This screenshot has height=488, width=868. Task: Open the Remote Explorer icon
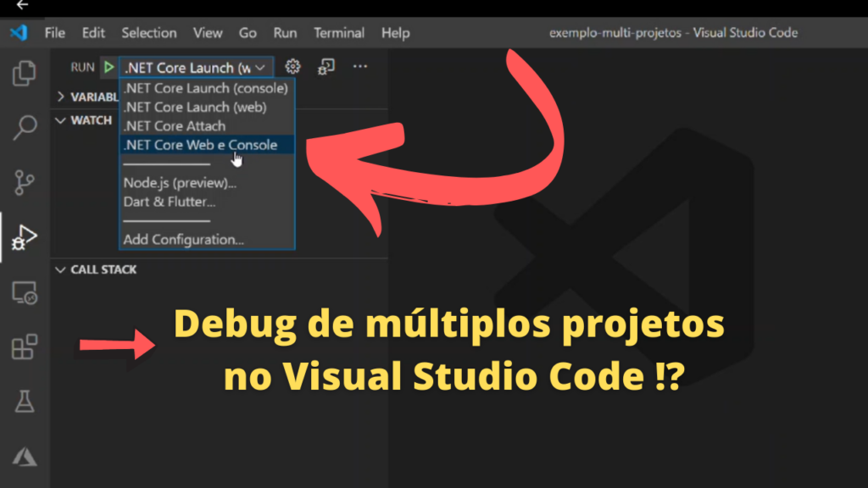[25, 292]
